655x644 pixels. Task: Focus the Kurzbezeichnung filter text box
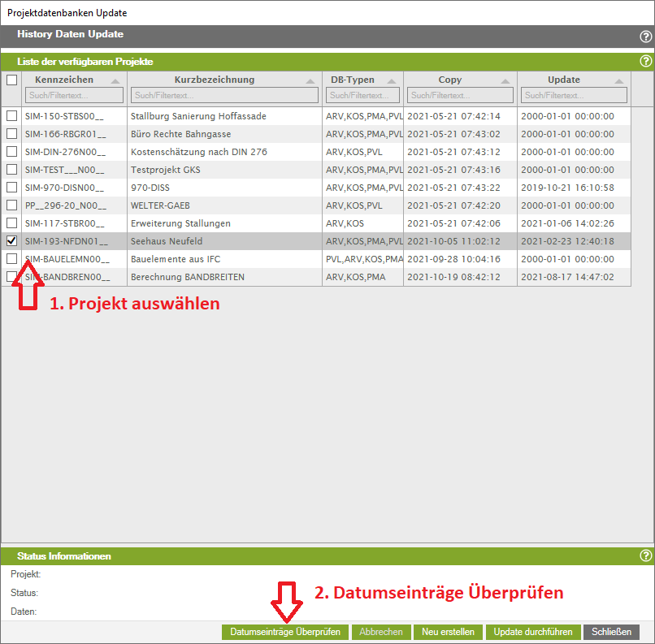(224, 96)
